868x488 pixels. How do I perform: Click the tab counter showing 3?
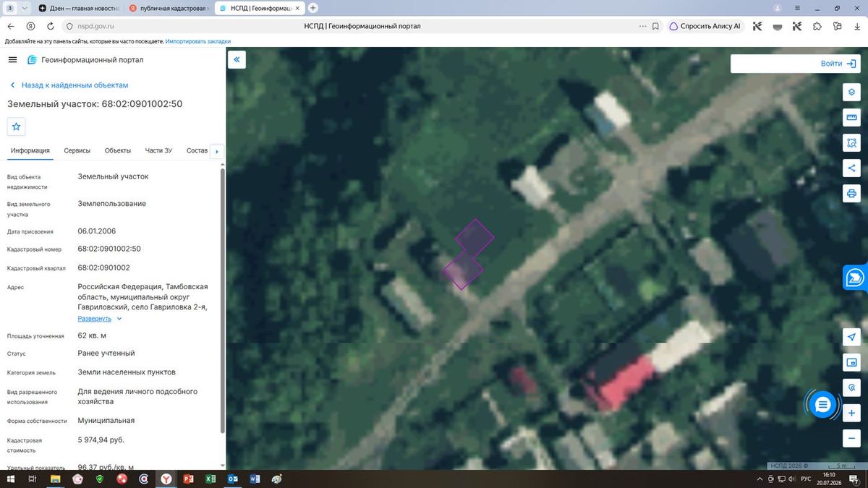pyautogui.click(x=10, y=8)
